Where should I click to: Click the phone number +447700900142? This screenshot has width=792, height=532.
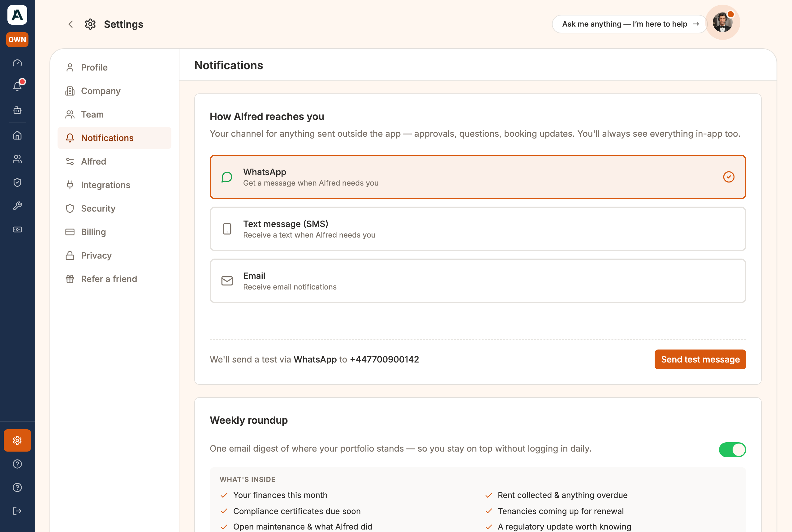tap(384, 359)
